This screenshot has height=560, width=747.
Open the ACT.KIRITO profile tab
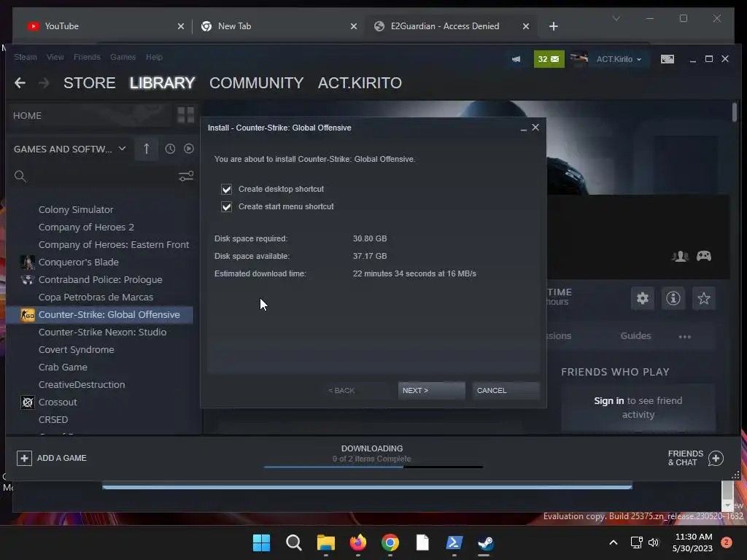pyautogui.click(x=360, y=83)
